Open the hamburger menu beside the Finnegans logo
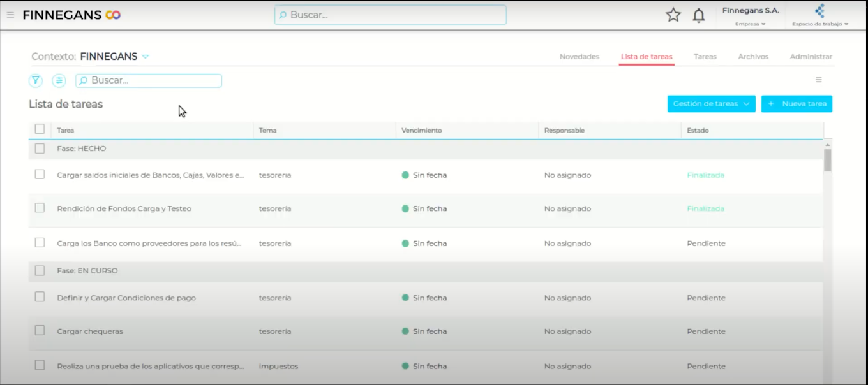The image size is (868, 385). point(10,15)
